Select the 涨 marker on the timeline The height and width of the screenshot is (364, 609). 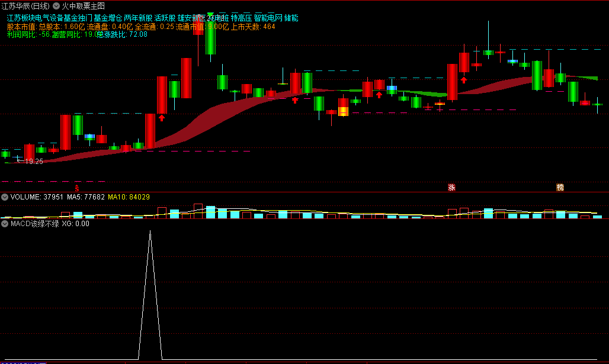(451, 188)
